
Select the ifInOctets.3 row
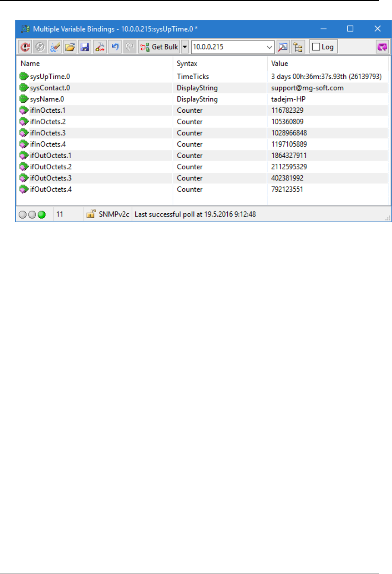tap(203, 133)
